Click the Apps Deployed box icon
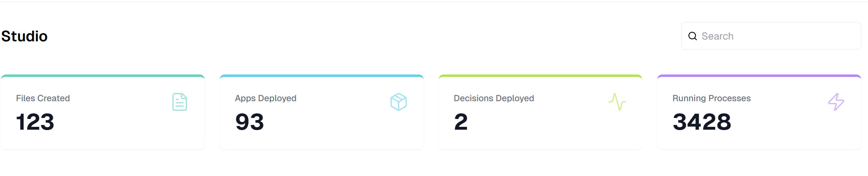This screenshot has height=176, width=868. pos(398,102)
